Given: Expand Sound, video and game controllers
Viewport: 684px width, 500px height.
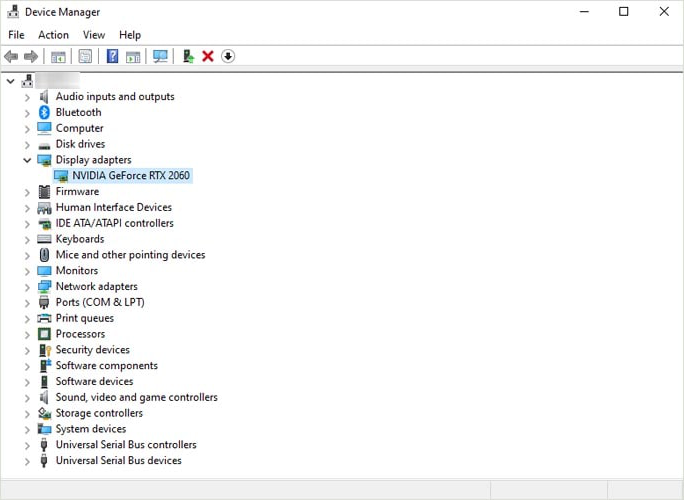Looking at the screenshot, I should click(27, 397).
